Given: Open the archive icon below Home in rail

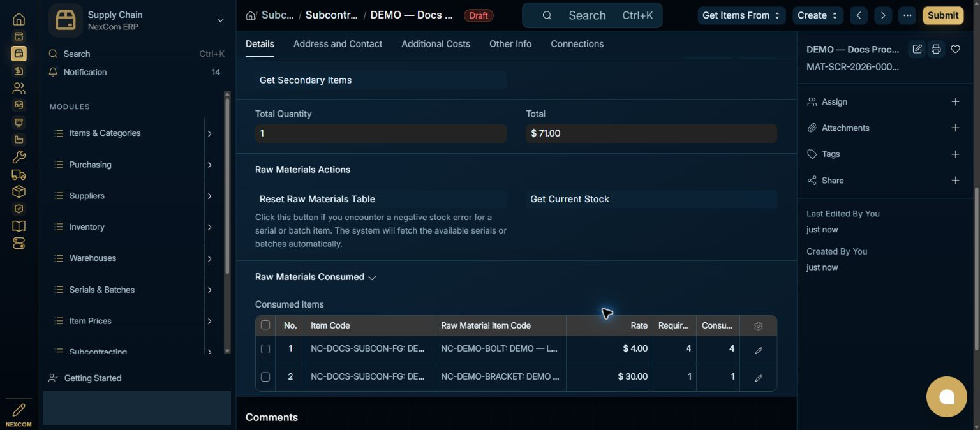Looking at the screenshot, I should click(x=19, y=36).
